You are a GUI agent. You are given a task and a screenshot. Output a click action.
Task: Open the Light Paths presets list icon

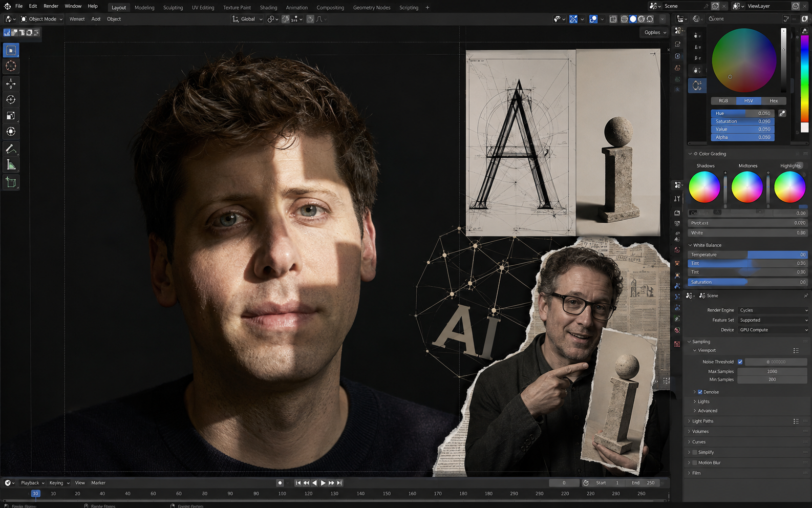click(796, 421)
